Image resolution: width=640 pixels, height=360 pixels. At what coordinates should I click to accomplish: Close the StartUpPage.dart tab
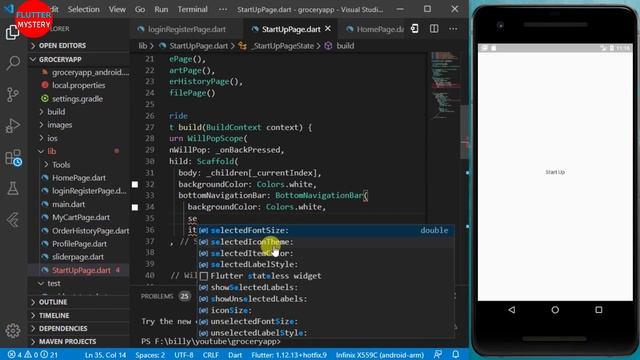pos(328,29)
